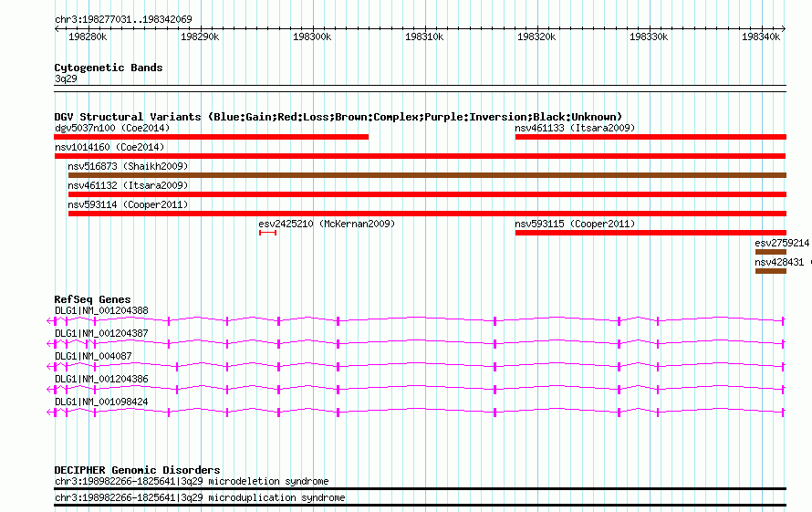The width and height of the screenshot is (812, 512).
Task: Select transcript label DLG1|NM_001204386
Action: point(101,380)
